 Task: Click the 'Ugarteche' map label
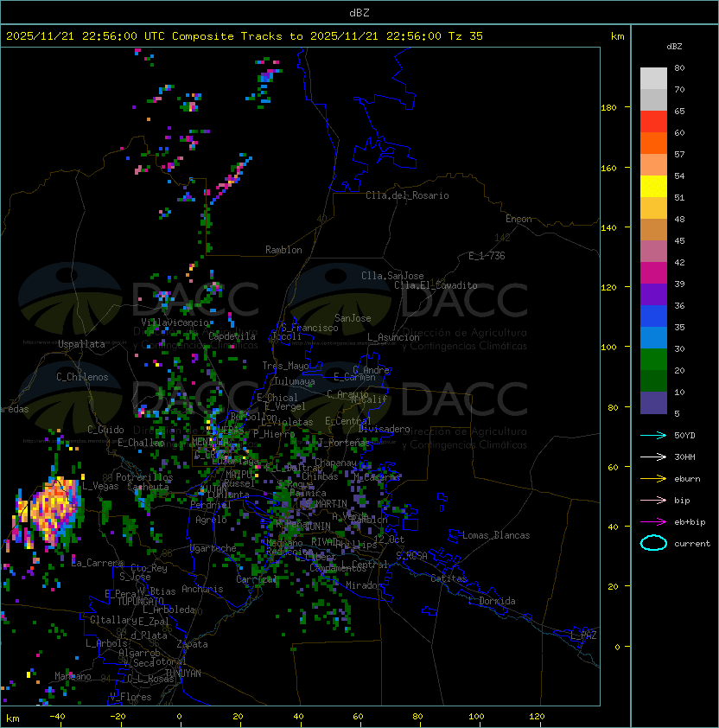click(213, 548)
